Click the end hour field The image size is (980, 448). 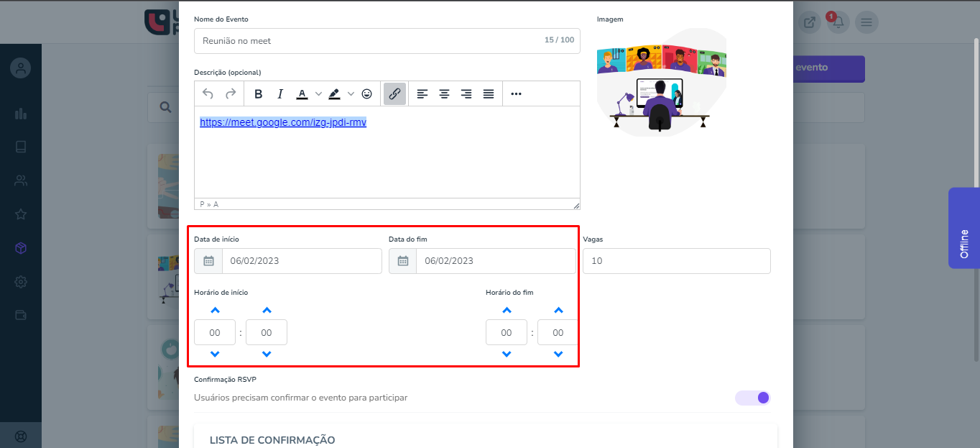tap(507, 333)
